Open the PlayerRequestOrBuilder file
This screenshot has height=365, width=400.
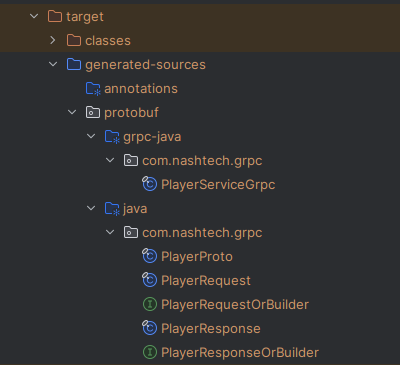[235, 305]
